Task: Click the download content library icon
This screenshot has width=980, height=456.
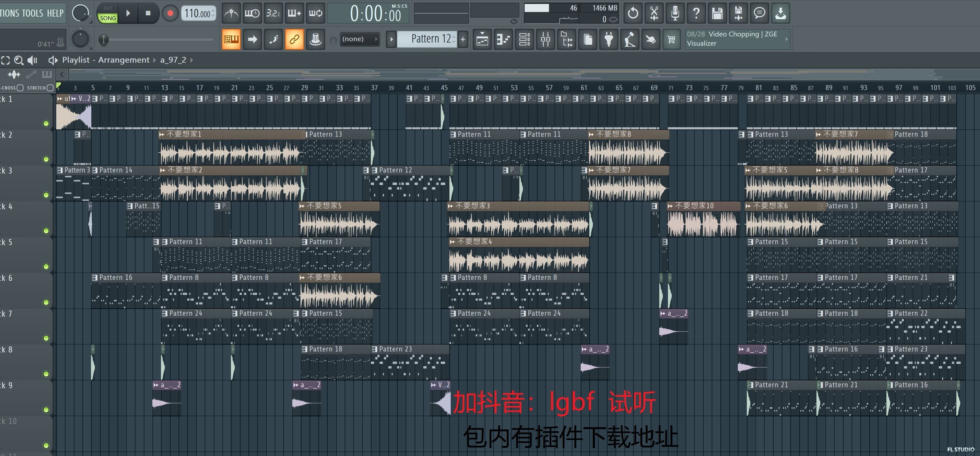Action: [x=781, y=13]
